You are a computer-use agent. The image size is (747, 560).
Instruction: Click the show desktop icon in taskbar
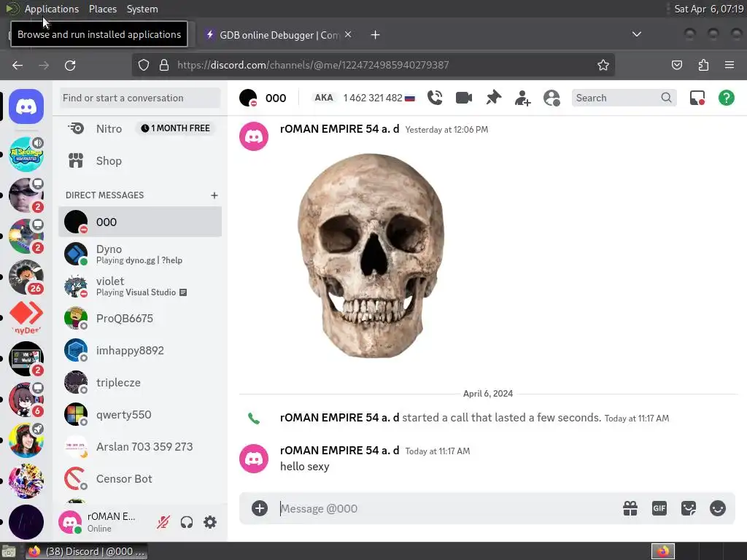[x=9, y=551]
